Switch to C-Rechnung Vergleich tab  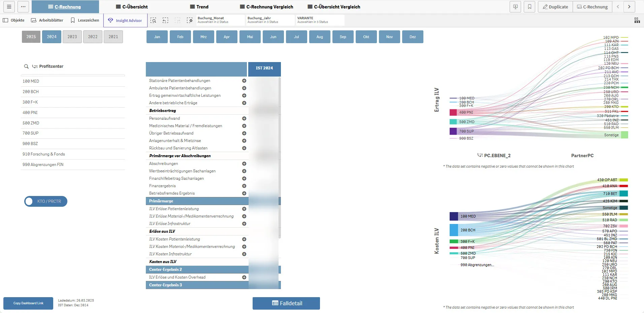tap(266, 7)
